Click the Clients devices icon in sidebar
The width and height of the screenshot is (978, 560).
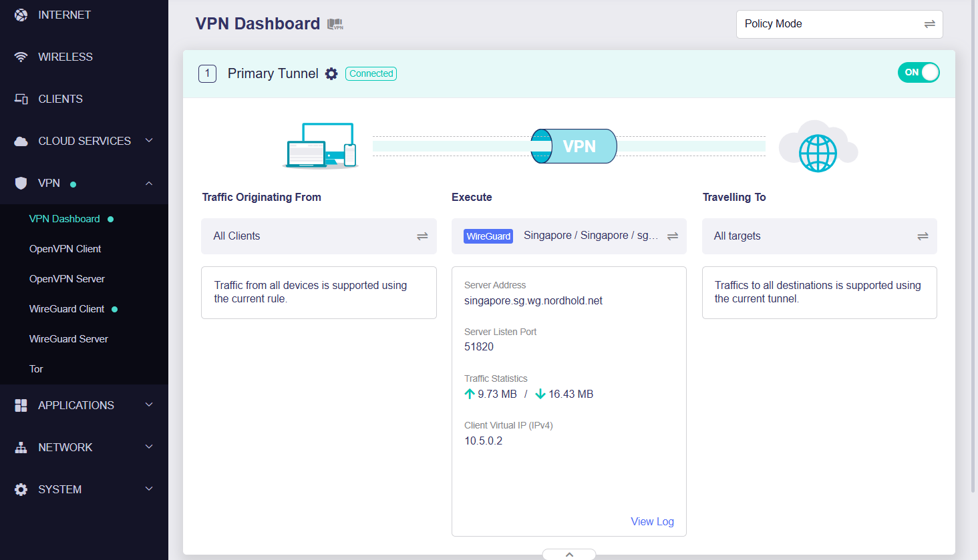coord(21,99)
